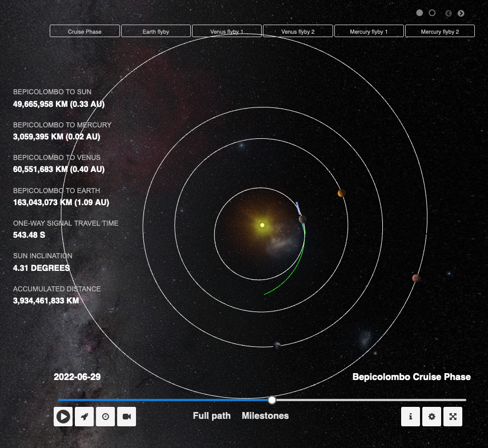Click the BepiColombo spacecraft model
This screenshot has width=488, height=448.
click(298, 208)
